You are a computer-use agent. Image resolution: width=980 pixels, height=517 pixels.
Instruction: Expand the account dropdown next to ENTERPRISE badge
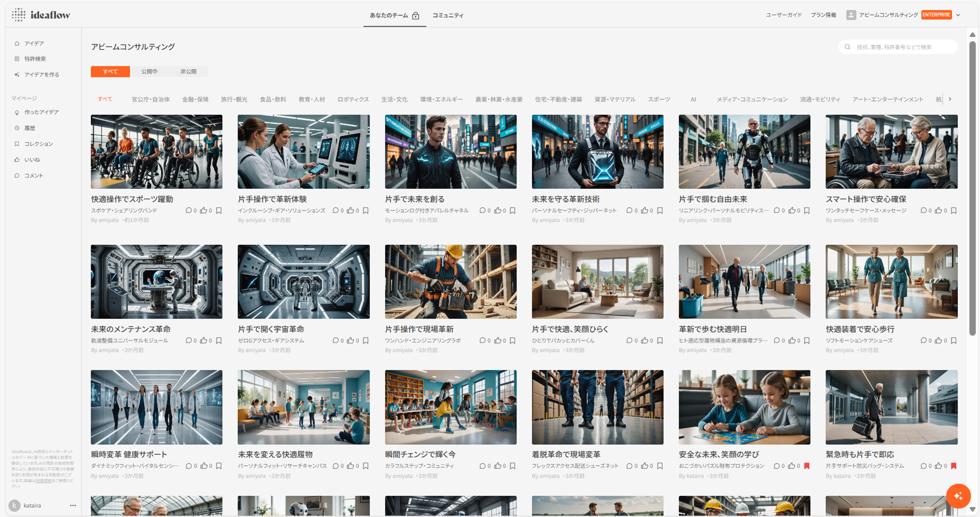tap(958, 14)
